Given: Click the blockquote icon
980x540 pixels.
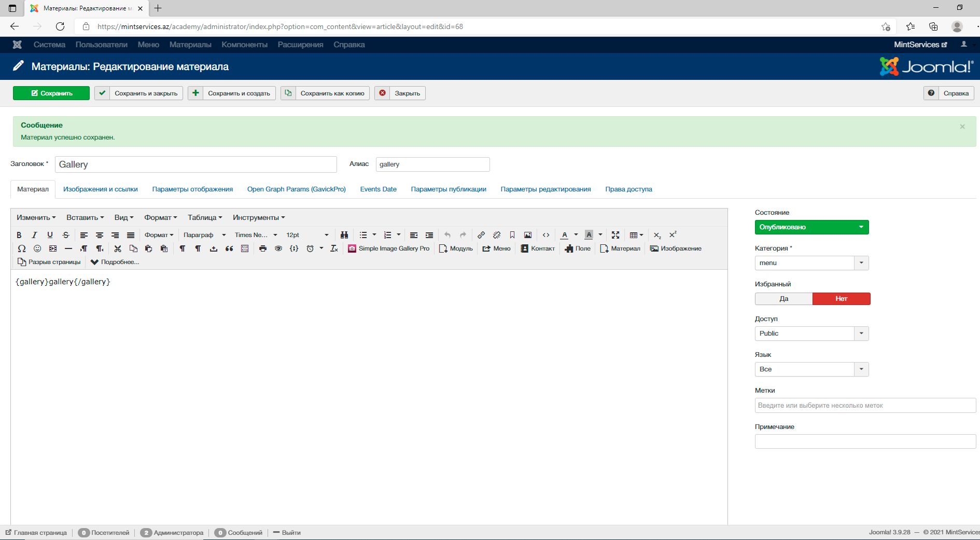Looking at the screenshot, I should pos(229,248).
